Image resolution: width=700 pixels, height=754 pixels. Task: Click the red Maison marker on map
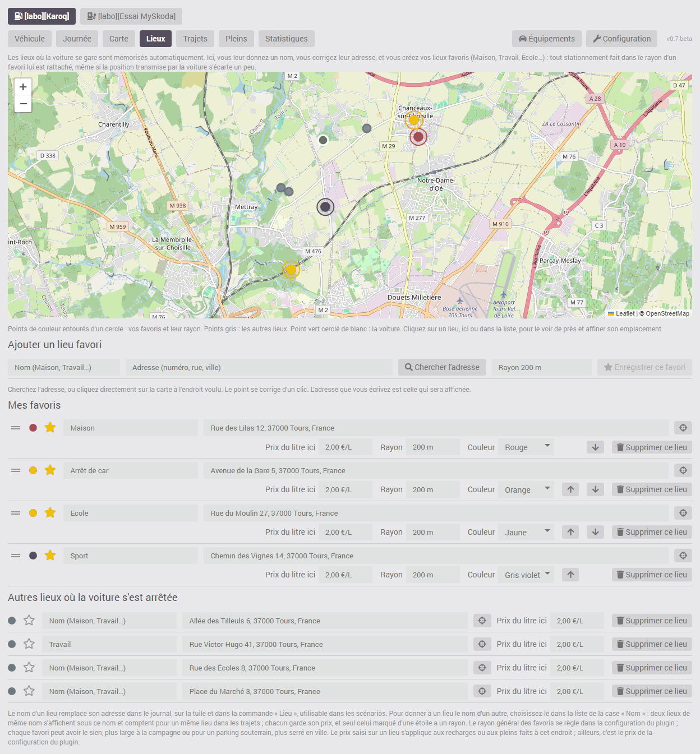418,137
